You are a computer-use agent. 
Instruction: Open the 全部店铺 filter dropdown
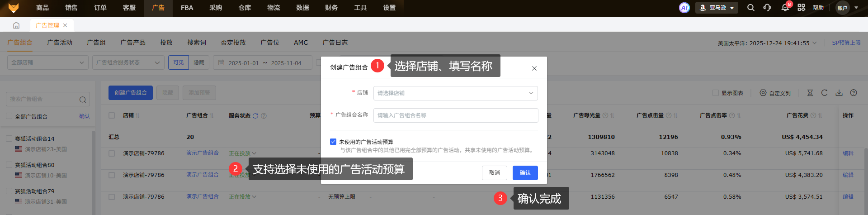click(47, 62)
